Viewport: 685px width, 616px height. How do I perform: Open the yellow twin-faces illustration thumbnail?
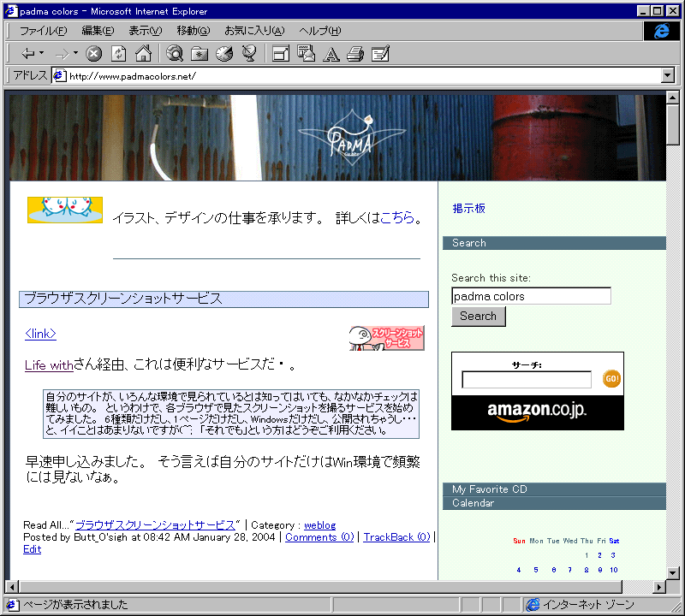(65, 210)
